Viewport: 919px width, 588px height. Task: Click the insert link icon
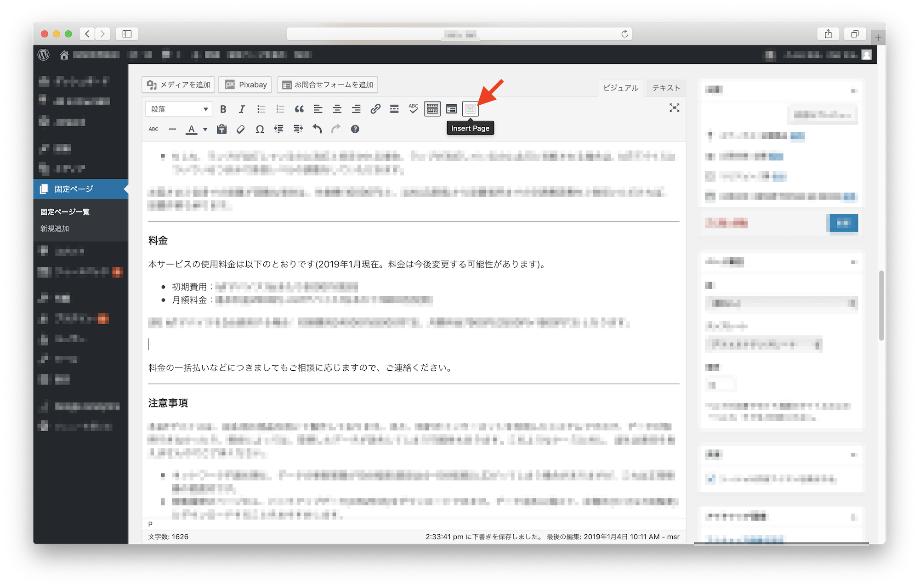click(375, 109)
